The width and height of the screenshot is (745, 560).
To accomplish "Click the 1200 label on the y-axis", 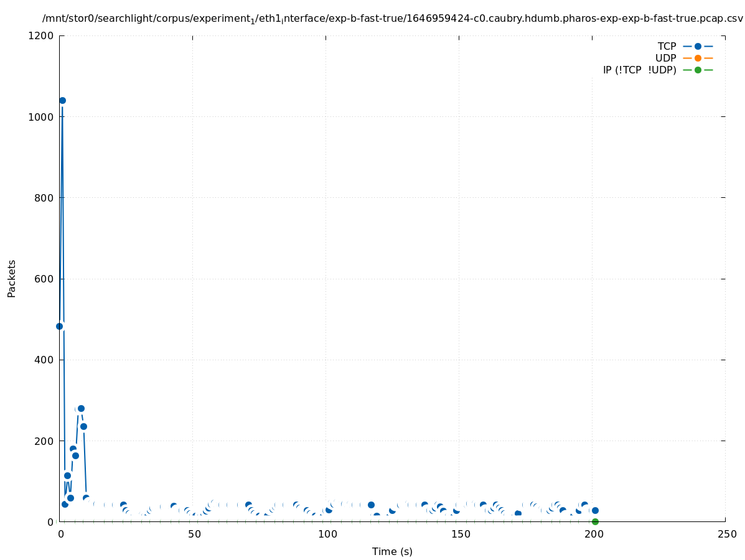I will [x=42, y=36].
